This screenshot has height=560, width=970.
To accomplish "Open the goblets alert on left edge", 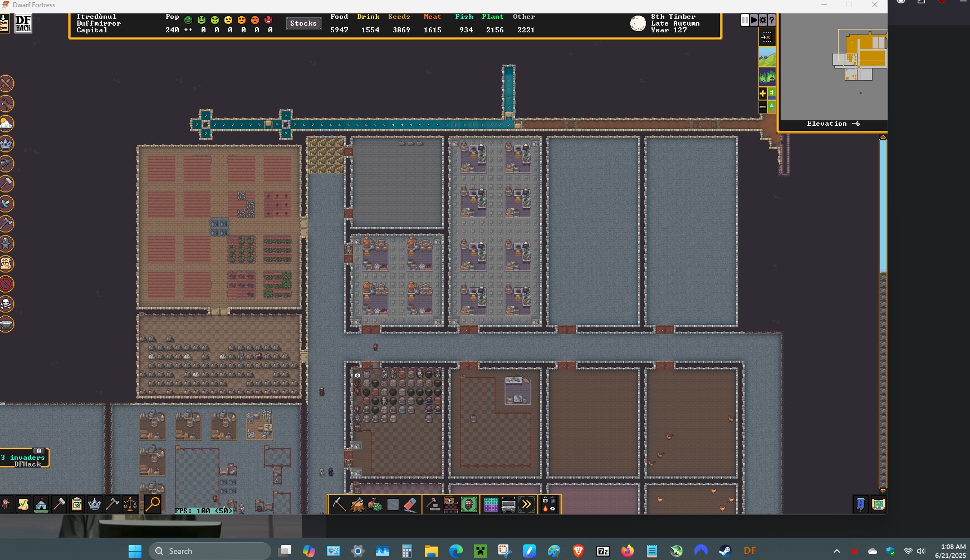I will point(6,164).
